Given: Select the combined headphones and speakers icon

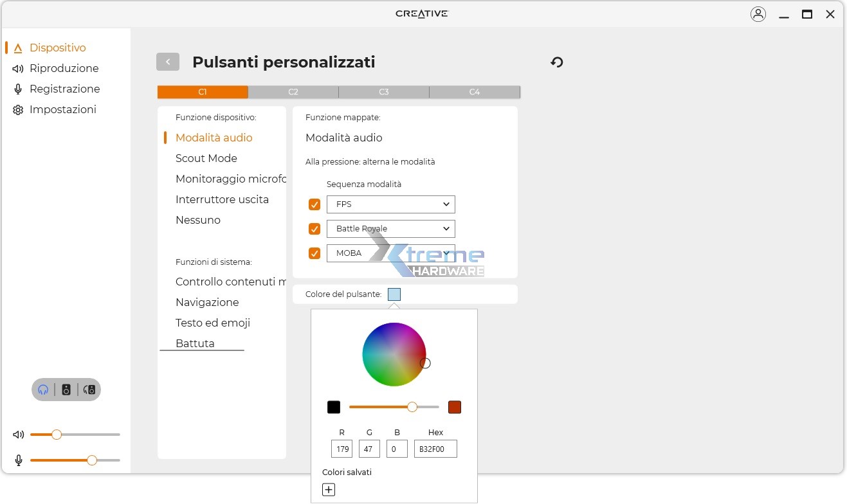Looking at the screenshot, I should click(89, 389).
